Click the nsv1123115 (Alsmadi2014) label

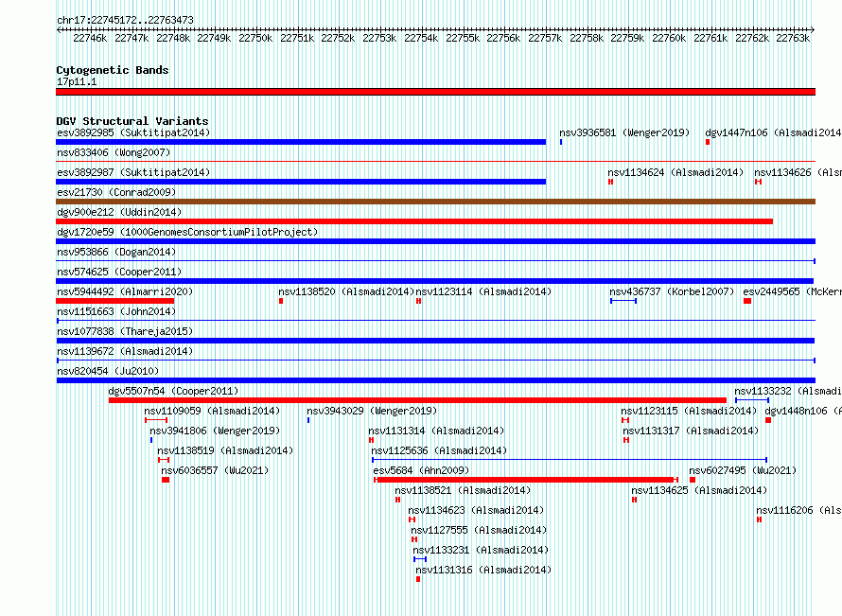689,411
